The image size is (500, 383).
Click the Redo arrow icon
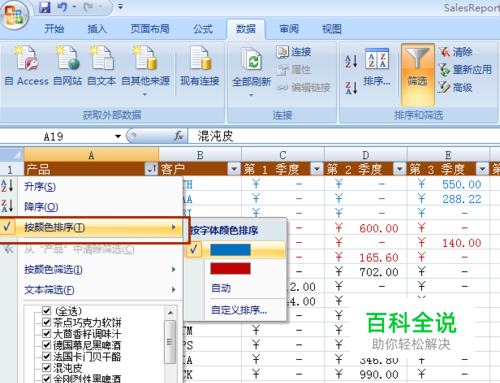(88, 7)
